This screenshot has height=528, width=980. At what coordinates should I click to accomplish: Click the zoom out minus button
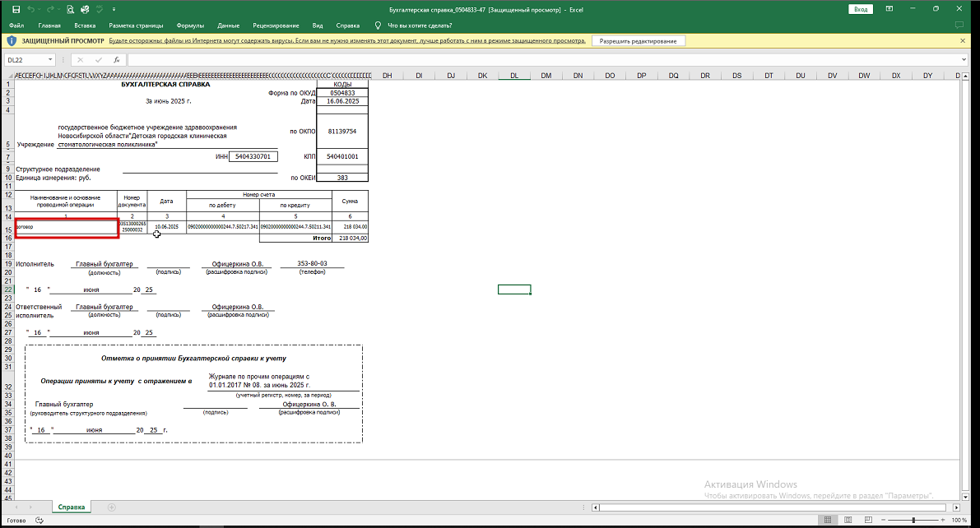click(x=883, y=520)
